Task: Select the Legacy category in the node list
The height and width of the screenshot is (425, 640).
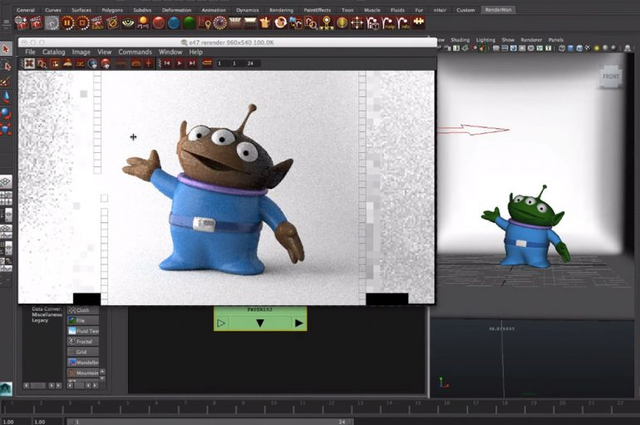Action: coord(40,320)
